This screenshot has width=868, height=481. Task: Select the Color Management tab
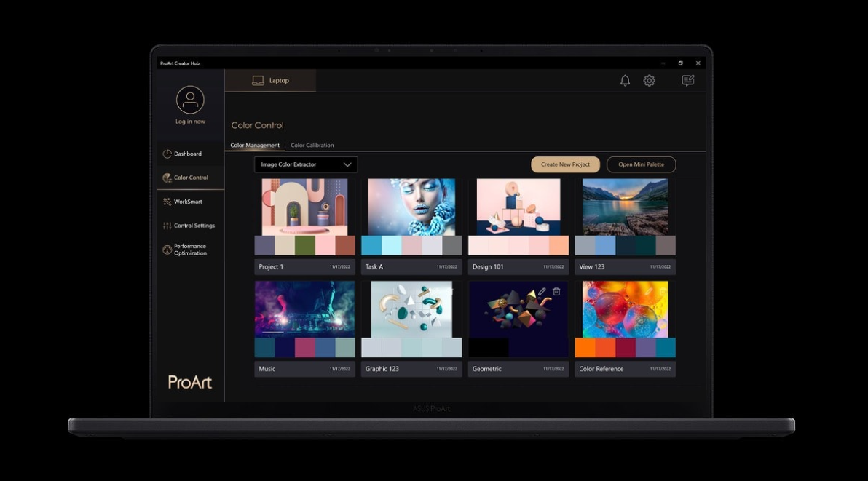click(255, 146)
